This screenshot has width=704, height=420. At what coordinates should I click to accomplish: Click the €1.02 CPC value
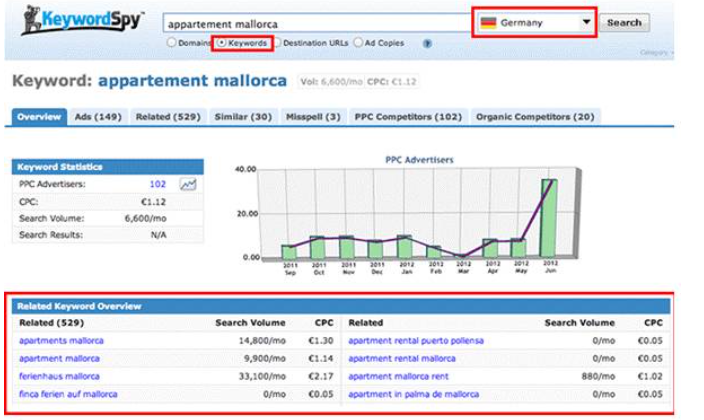tap(650, 376)
